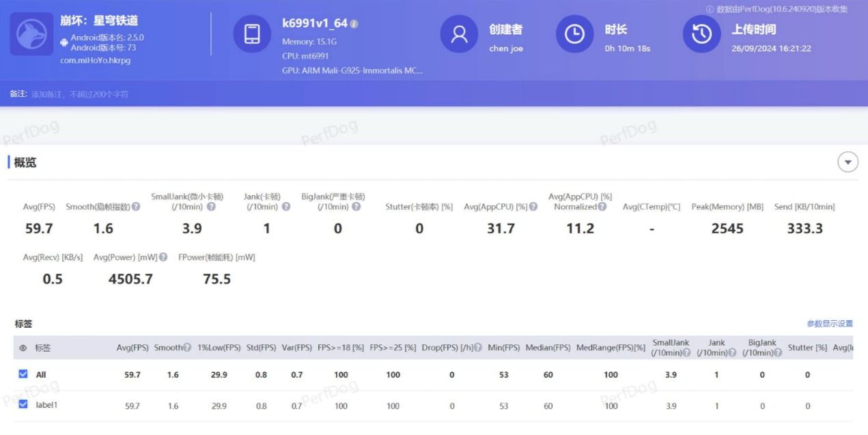Click help icon next to Avg(Power) metric

pyautogui.click(x=163, y=257)
